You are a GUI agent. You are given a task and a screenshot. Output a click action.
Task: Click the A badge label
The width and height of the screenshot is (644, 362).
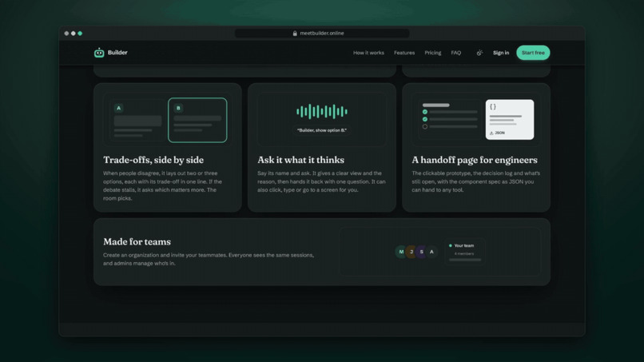[119, 108]
